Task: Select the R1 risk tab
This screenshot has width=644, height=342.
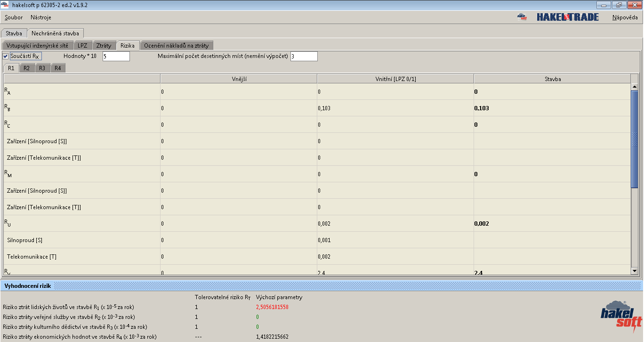Action: pos(12,68)
